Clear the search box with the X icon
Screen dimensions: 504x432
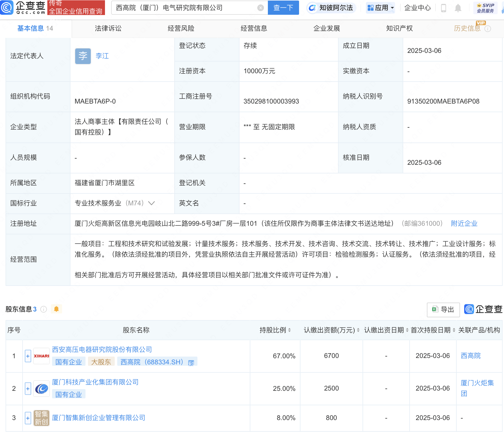260,8
